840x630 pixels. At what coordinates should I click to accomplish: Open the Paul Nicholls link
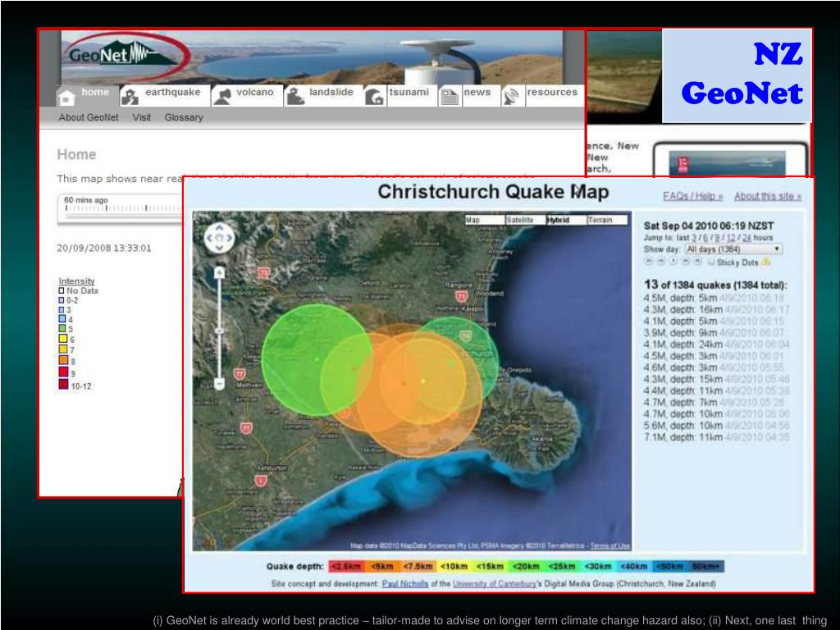pos(405,583)
